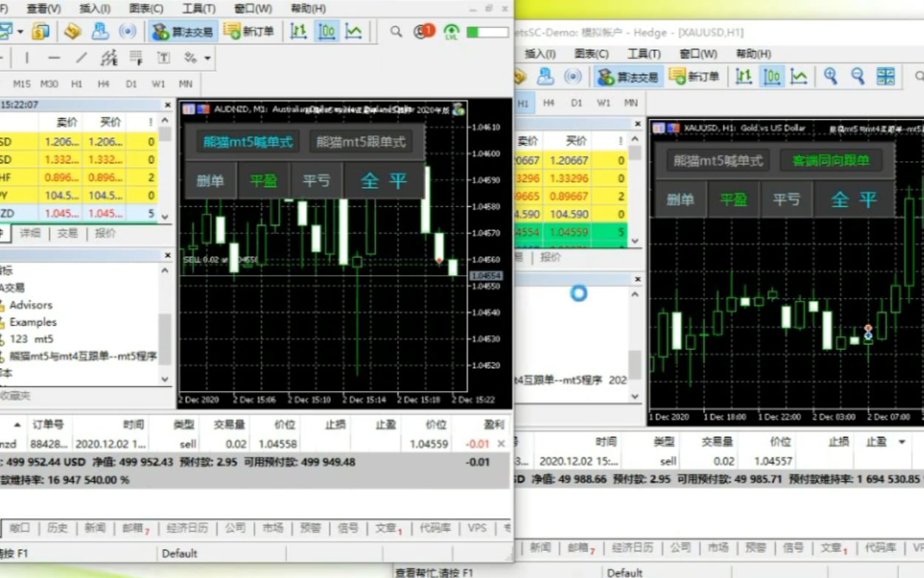Open the shapes dropdown arrow in drawing toolbar
The width and height of the screenshot is (924, 578).
click(x=208, y=58)
